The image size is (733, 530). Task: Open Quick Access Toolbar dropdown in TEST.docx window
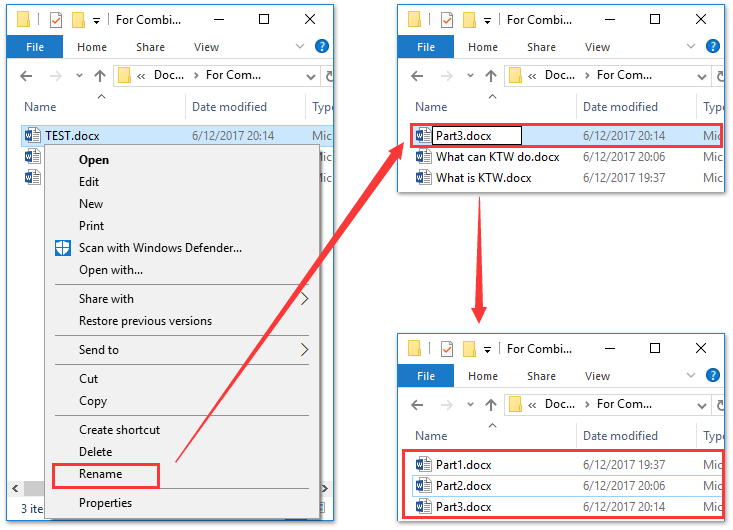97,20
